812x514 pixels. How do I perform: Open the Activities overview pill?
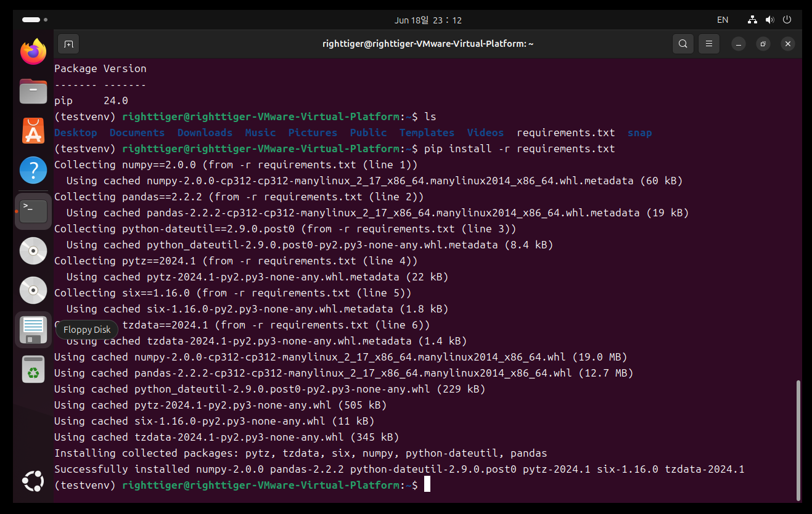pyautogui.click(x=35, y=20)
